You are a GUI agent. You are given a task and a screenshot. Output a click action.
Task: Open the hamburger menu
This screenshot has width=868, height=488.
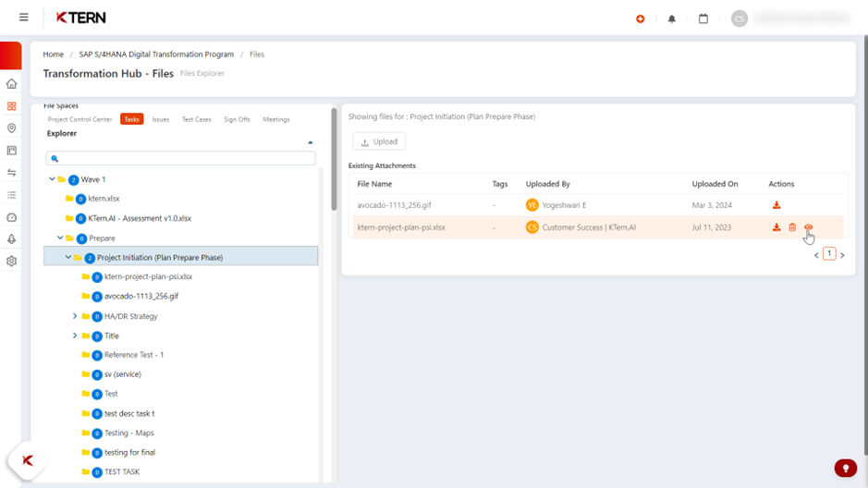pos(24,18)
